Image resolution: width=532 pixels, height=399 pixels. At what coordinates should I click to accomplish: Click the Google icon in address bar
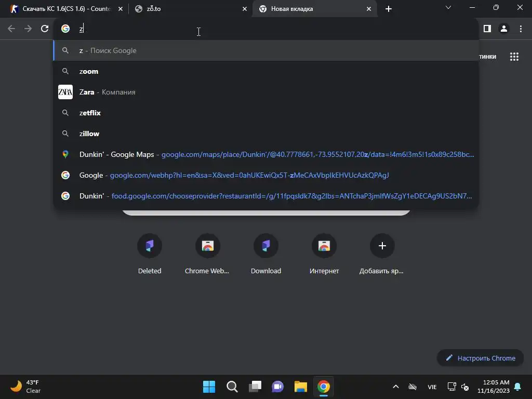tap(65, 29)
